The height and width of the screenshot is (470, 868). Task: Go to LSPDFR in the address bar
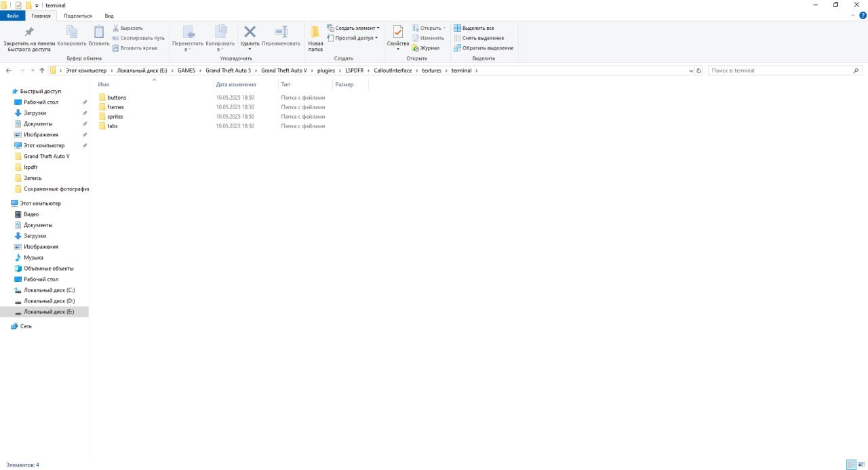pyautogui.click(x=355, y=71)
